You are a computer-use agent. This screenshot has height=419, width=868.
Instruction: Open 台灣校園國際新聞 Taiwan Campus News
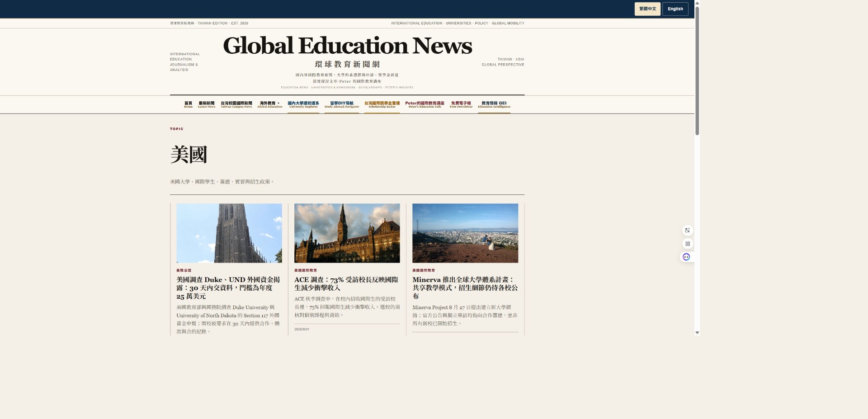(x=236, y=104)
